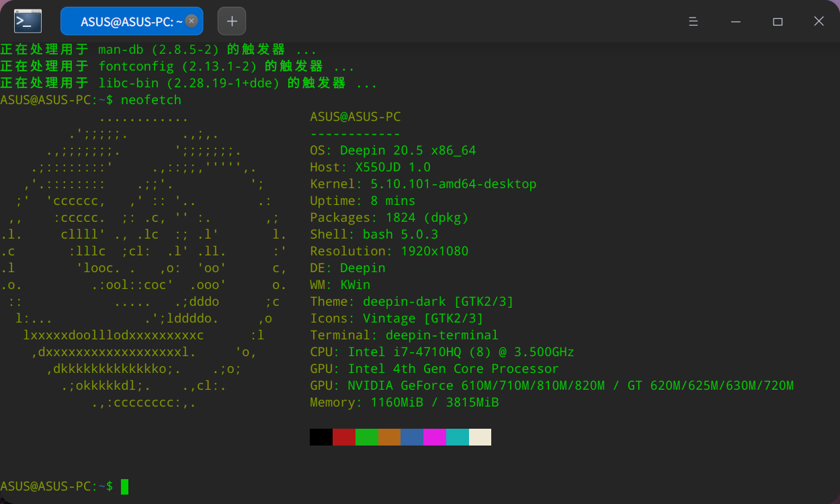
Task: Select the ASUS@ASUS-PC tab
Action: [x=124, y=21]
